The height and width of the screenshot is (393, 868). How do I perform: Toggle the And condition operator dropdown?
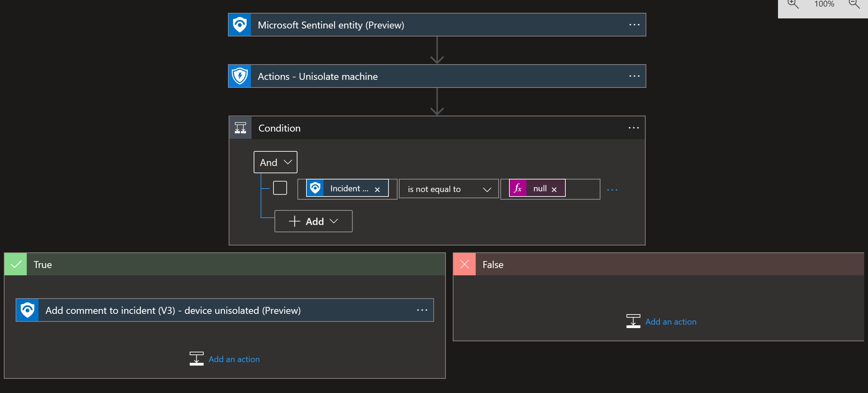275,162
